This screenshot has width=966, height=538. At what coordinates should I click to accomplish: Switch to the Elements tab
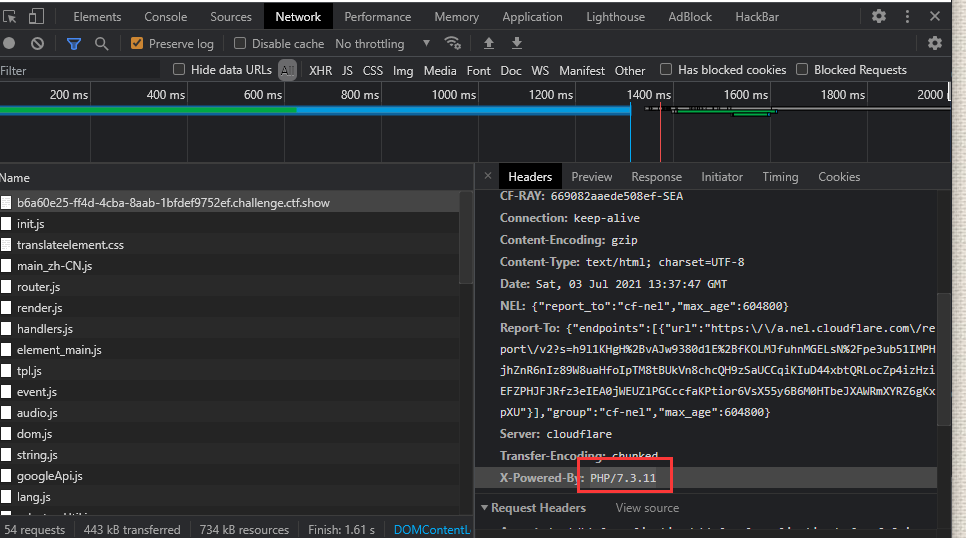97,17
